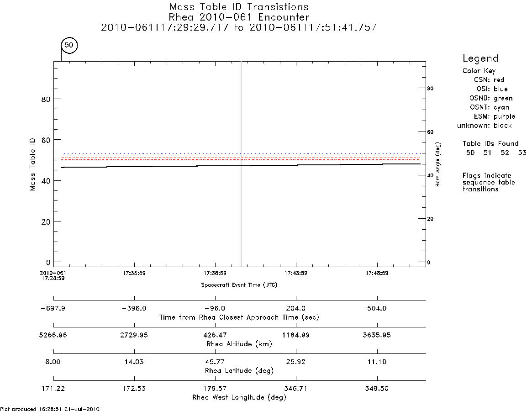Click closest approach time value '-96.0'
532x411 pixels.
click(215, 309)
